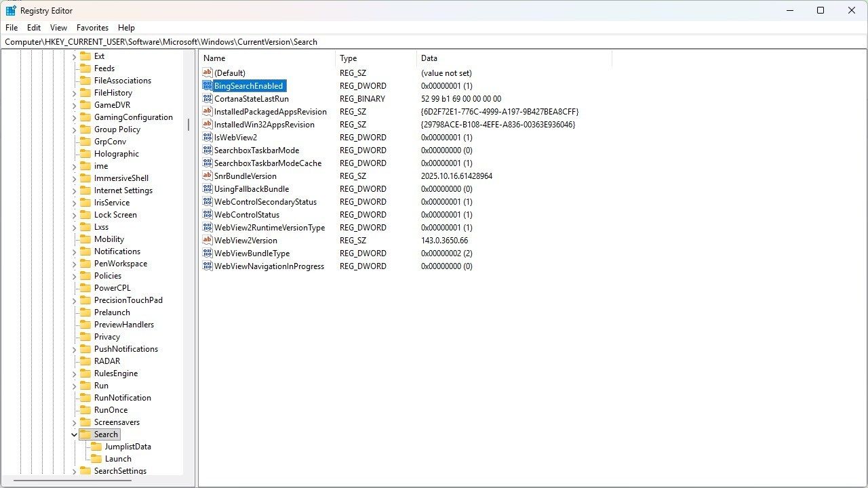Click the DWORD icon beside SearchboxTaskbarMode
868x488 pixels.
(208, 150)
